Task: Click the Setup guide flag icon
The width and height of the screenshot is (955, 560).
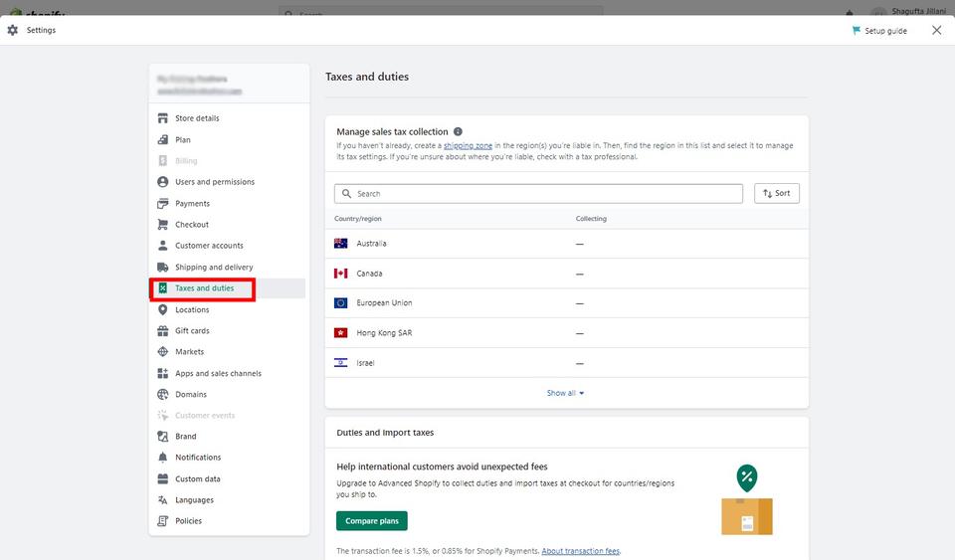Action: point(857,31)
